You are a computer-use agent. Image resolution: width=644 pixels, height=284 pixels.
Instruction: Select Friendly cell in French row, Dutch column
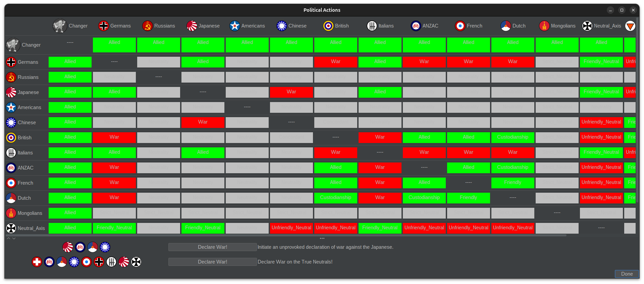coord(513,183)
